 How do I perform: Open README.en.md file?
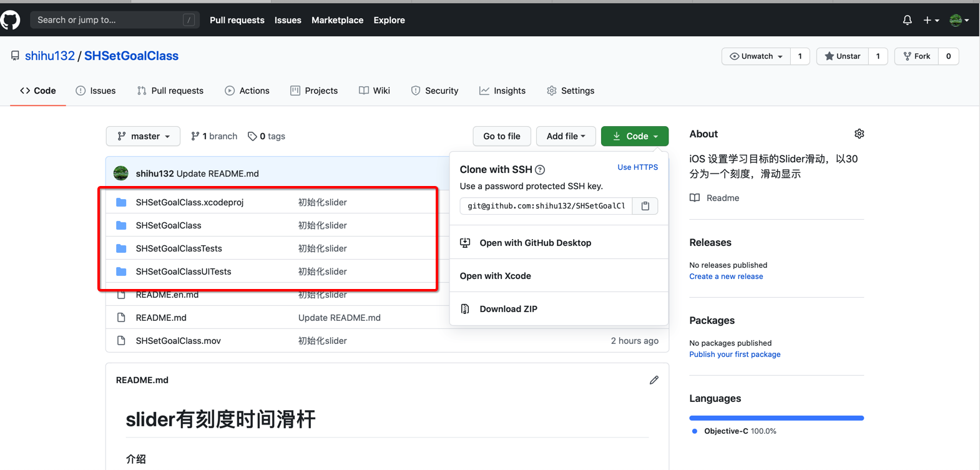coord(167,295)
